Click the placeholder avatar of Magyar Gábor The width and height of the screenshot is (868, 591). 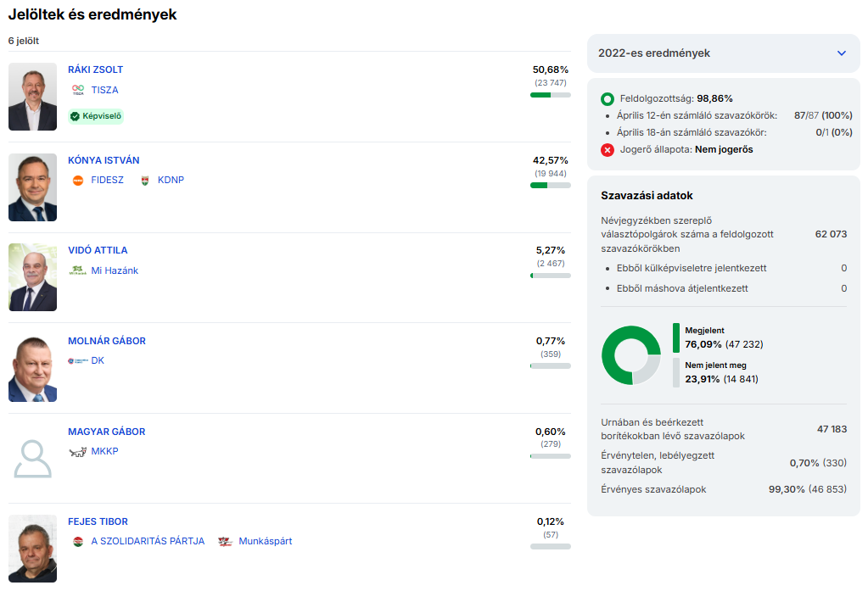33,459
